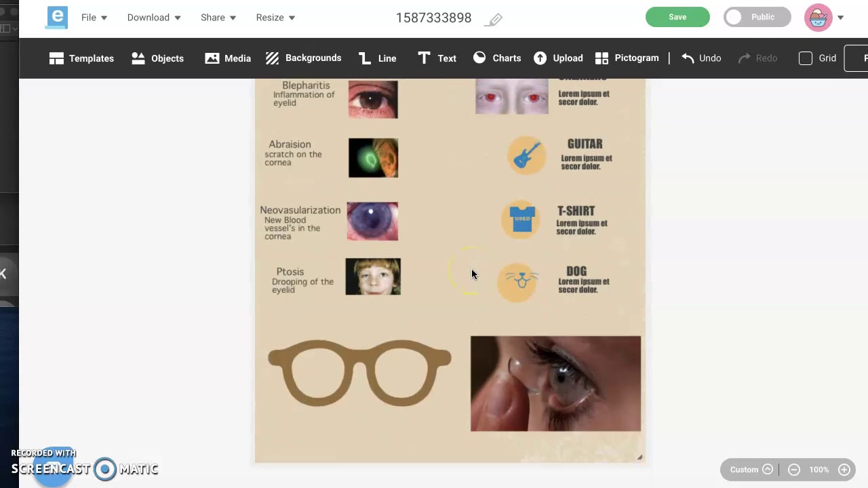Open the Custom zoom dropdown
The height and width of the screenshot is (488, 868).
coord(751,470)
